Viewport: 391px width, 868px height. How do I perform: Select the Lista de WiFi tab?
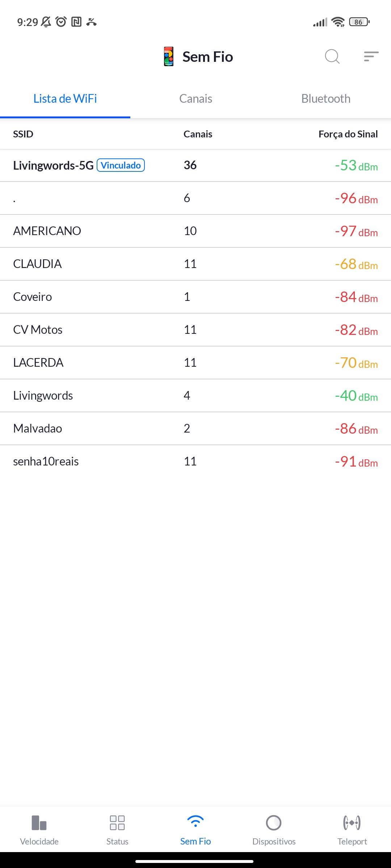(x=65, y=99)
